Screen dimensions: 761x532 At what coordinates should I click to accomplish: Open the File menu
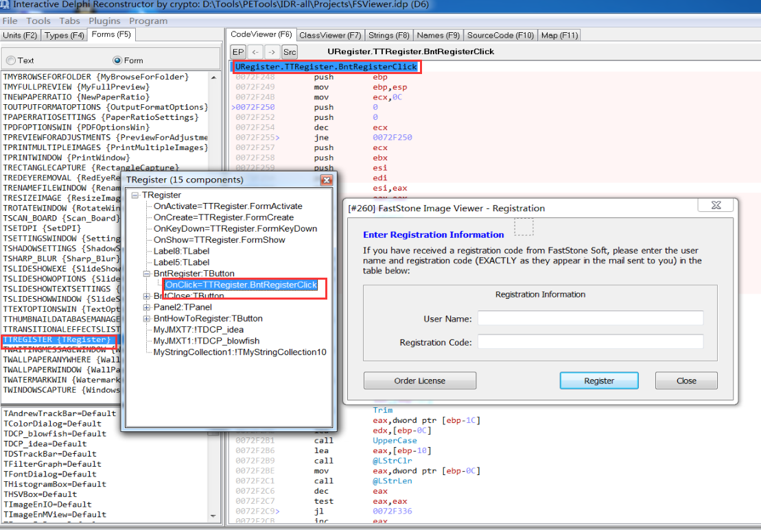[x=10, y=21]
